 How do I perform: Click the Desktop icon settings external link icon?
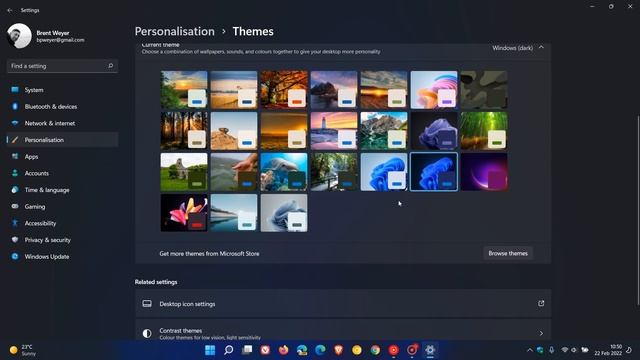pos(541,303)
